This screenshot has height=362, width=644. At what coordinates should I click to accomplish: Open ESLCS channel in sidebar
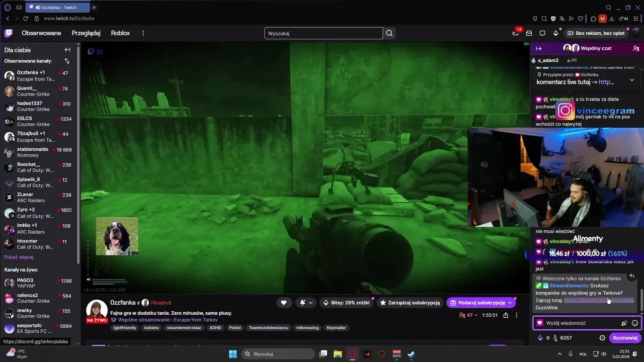[x=39, y=121]
